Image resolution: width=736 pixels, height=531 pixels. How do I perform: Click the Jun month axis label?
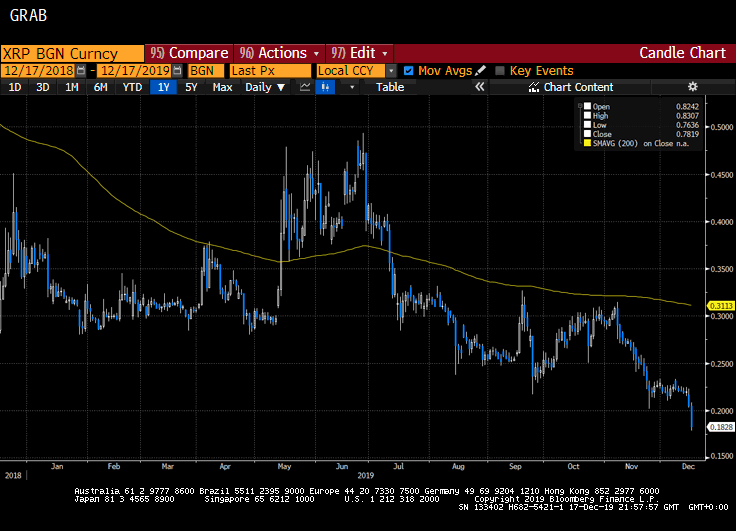(342, 466)
